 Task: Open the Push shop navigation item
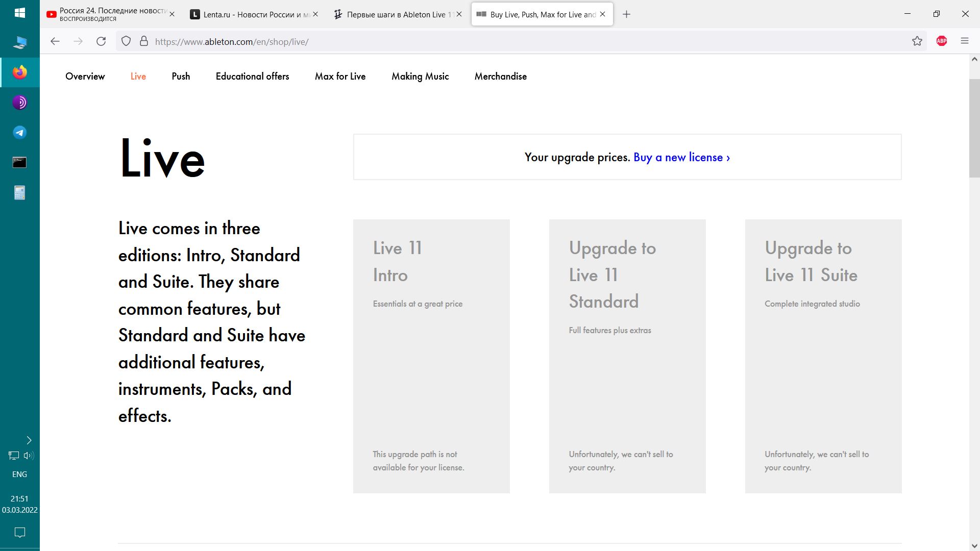(x=181, y=77)
